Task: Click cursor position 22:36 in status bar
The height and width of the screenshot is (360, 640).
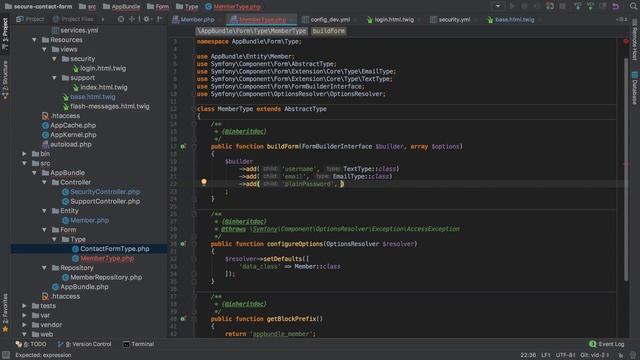Action: click(x=528, y=355)
